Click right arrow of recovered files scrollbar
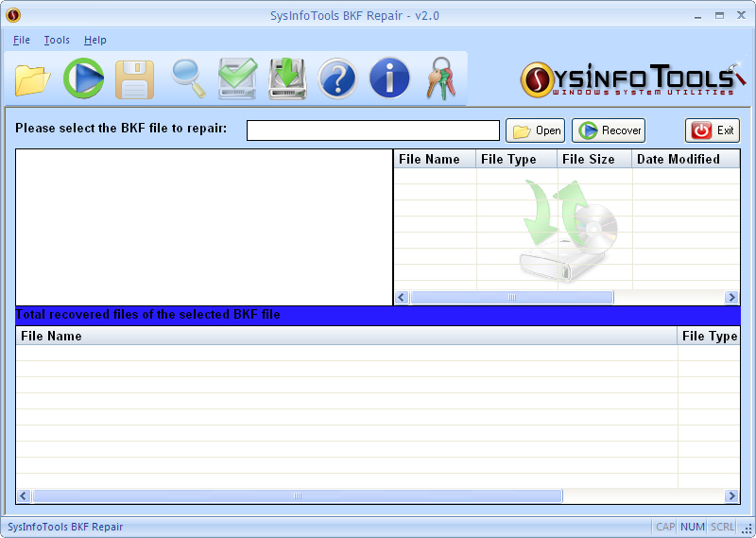This screenshot has width=756, height=538. click(731, 496)
